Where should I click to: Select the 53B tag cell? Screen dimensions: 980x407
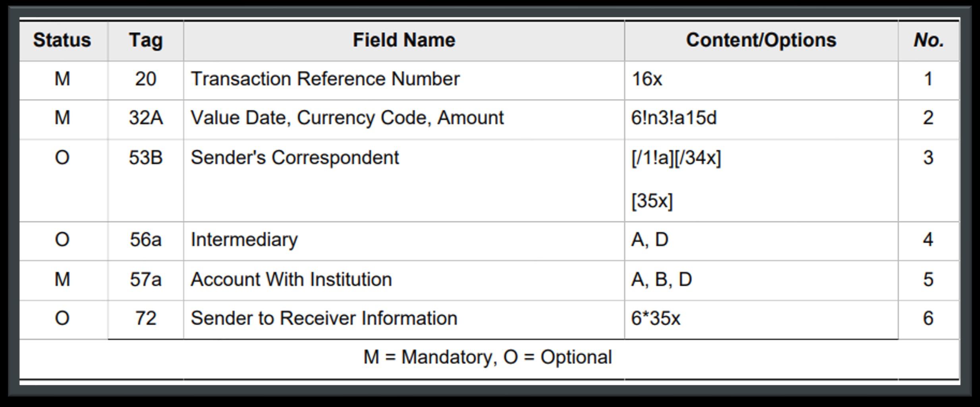click(146, 180)
